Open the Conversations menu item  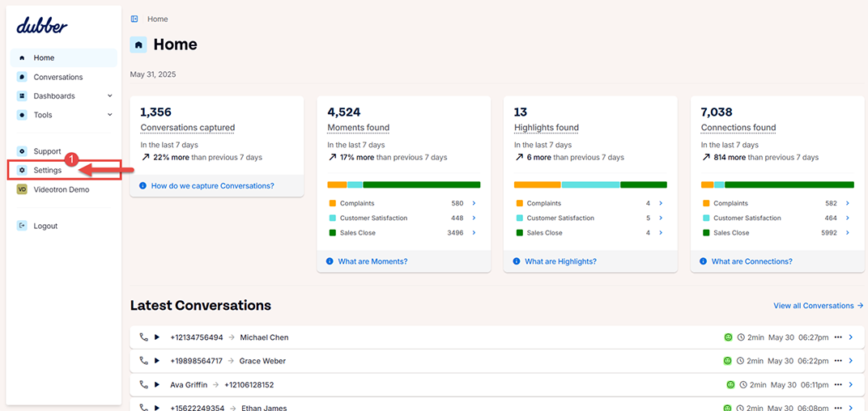pos(57,77)
